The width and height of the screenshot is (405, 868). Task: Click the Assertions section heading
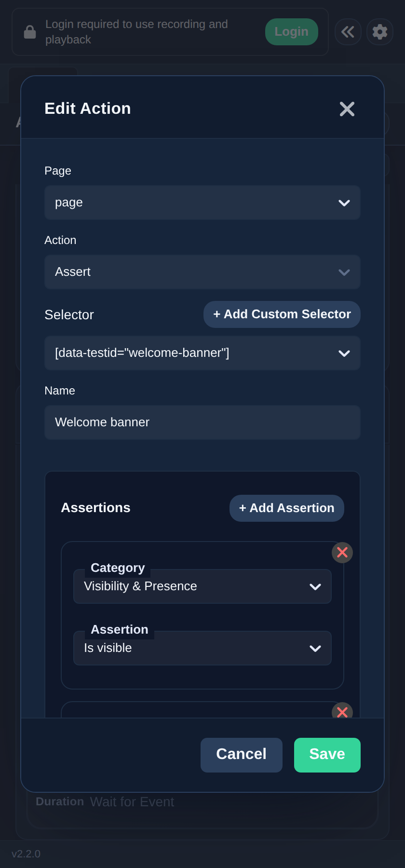click(95, 508)
